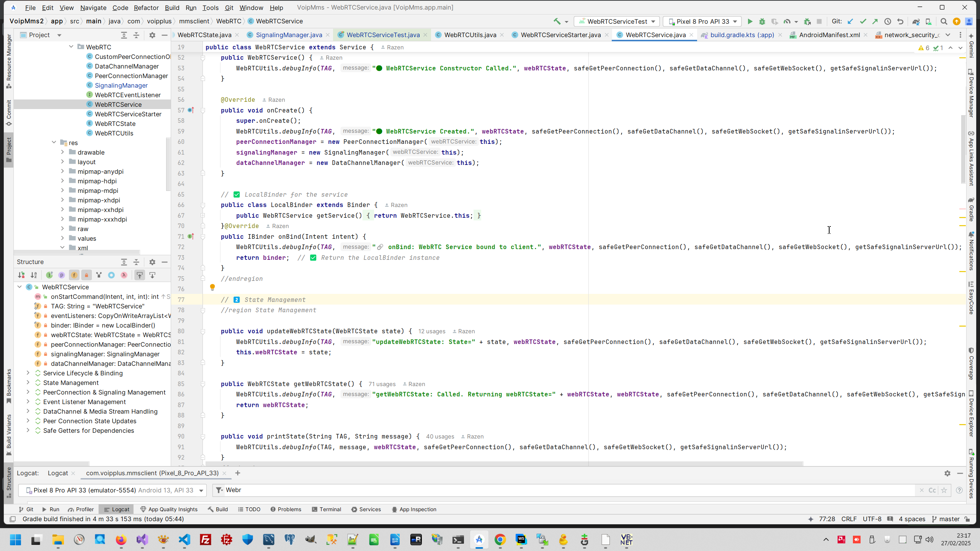The image size is (980, 551).
Task: Toggle Show non-public members filter
Action: click(87, 275)
